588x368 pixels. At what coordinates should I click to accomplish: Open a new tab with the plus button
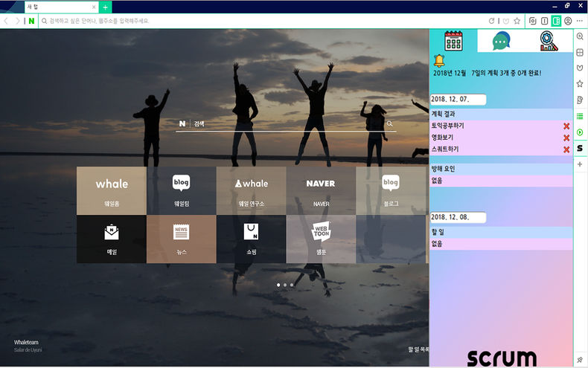106,7
